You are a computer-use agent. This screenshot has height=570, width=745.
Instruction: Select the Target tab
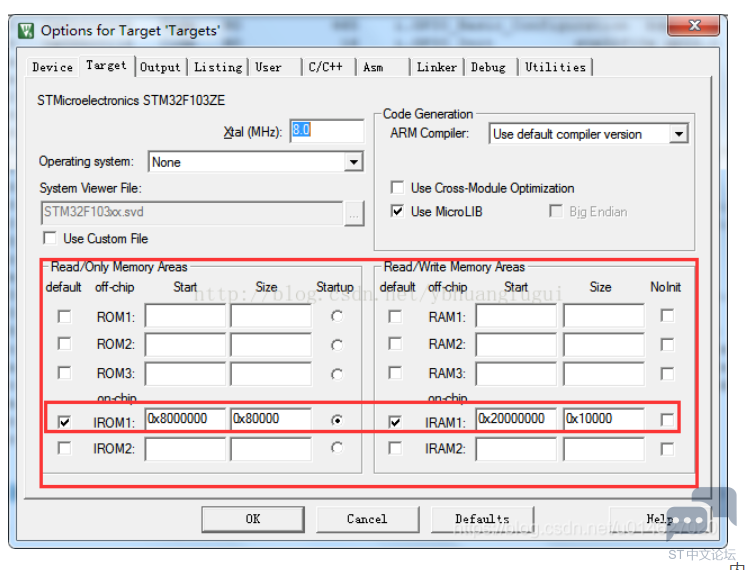(106, 66)
